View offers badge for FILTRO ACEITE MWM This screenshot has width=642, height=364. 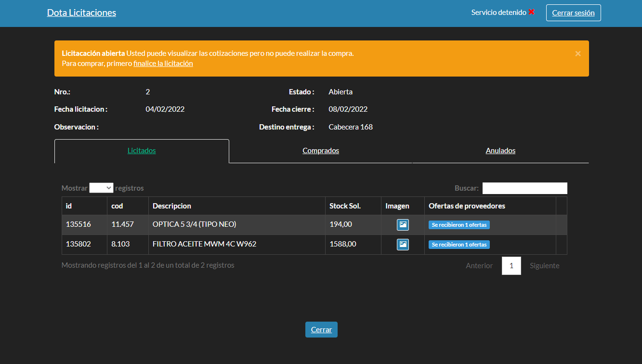click(x=459, y=245)
